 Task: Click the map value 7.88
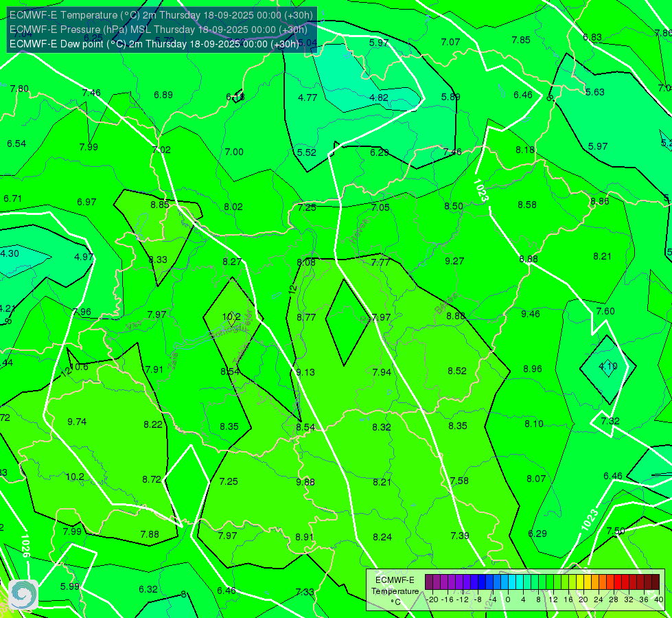coord(150,535)
